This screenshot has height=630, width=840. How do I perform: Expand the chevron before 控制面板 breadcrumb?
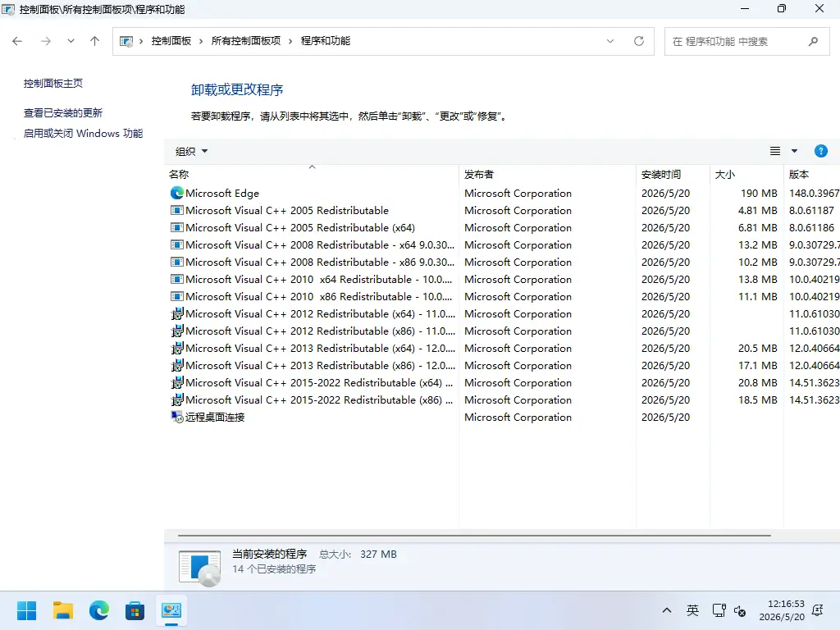point(141,41)
